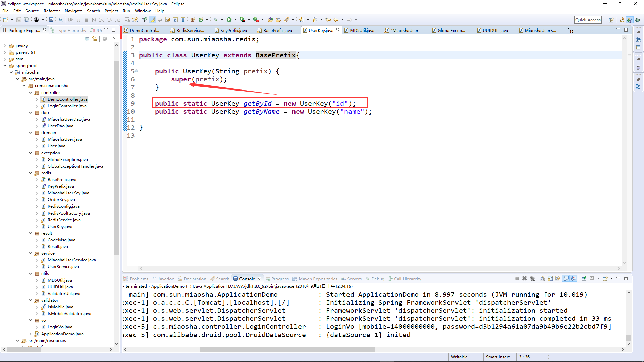This screenshot has width=644, height=362.
Task: Click the Debug bug icon in toolbar
Action: pos(216,20)
